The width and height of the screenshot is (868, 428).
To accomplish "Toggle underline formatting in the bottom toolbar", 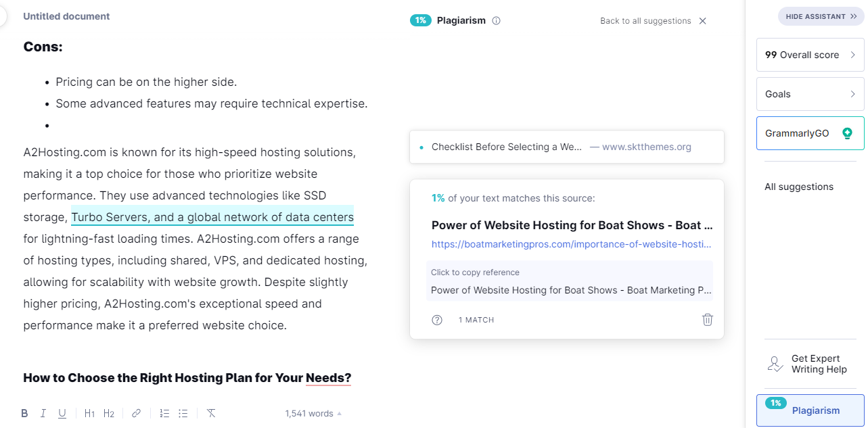I will tap(62, 413).
